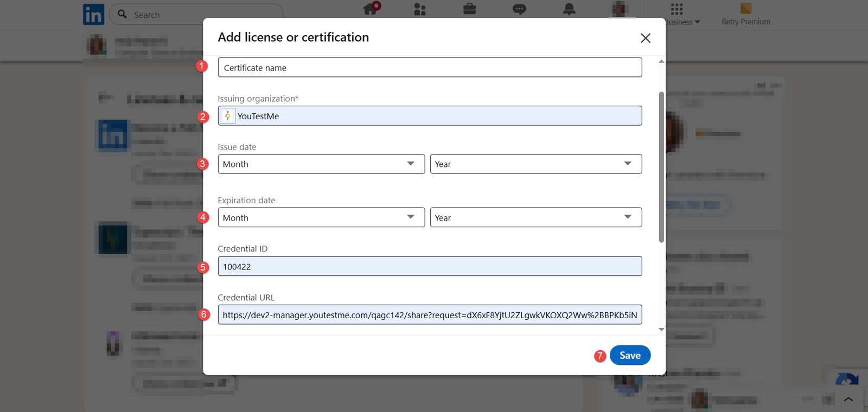
Task: Expand the Issue date Month dropdown
Action: [321, 164]
